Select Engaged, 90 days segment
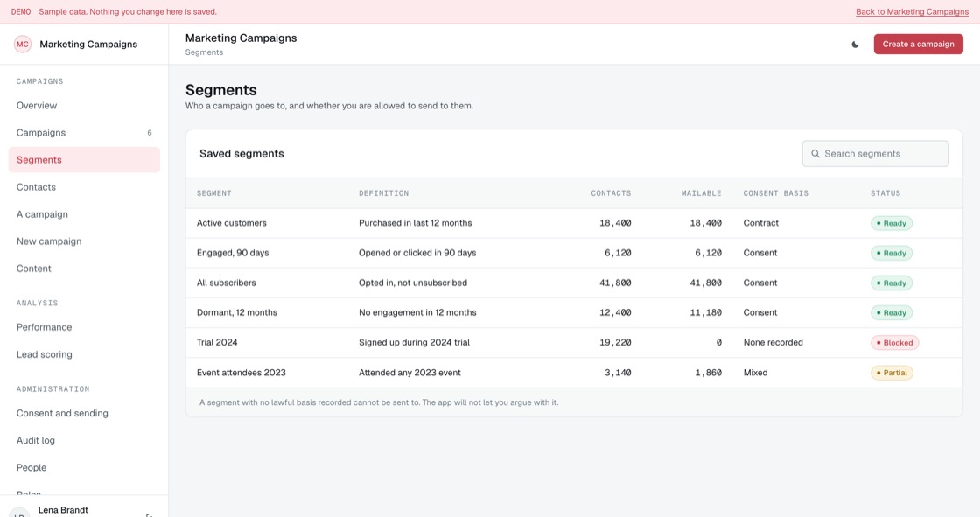 pyautogui.click(x=574, y=253)
